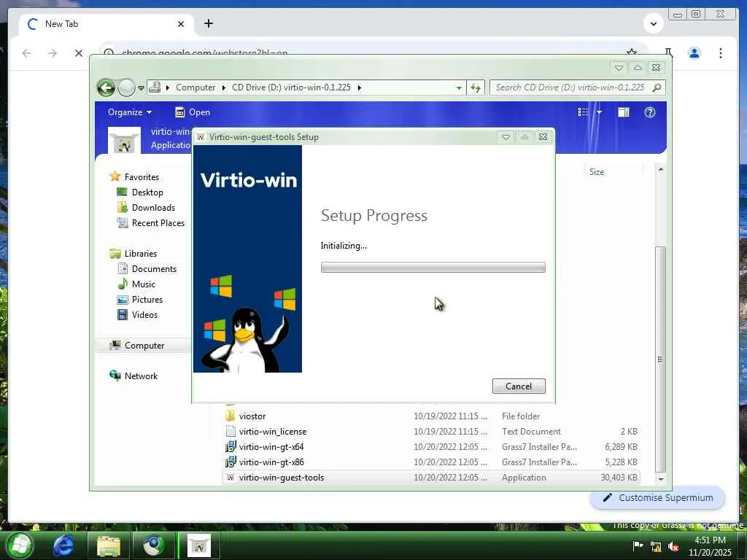Click Virtio-win setup taskbar icon
The image size is (747, 560).
coord(198,545)
